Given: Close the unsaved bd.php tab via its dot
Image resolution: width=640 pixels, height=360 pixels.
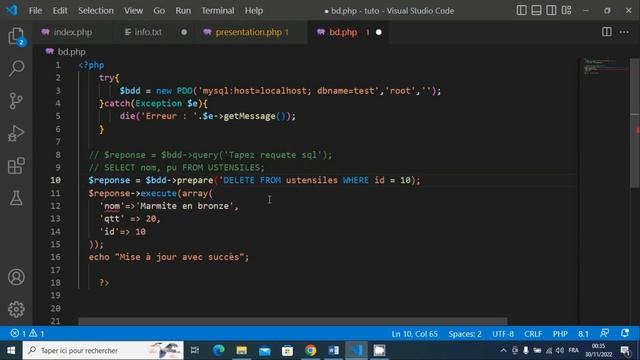Looking at the screenshot, I should point(379,32).
